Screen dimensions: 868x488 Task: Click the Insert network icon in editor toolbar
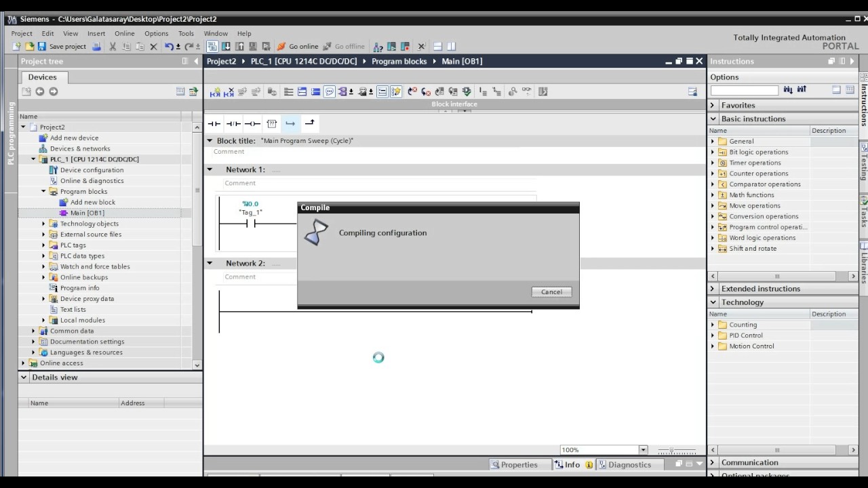click(x=215, y=91)
